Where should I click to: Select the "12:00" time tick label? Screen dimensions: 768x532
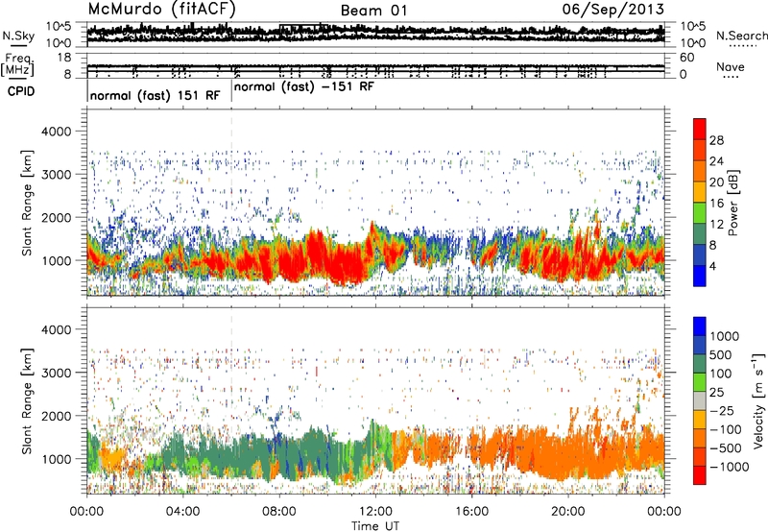point(375,512)
